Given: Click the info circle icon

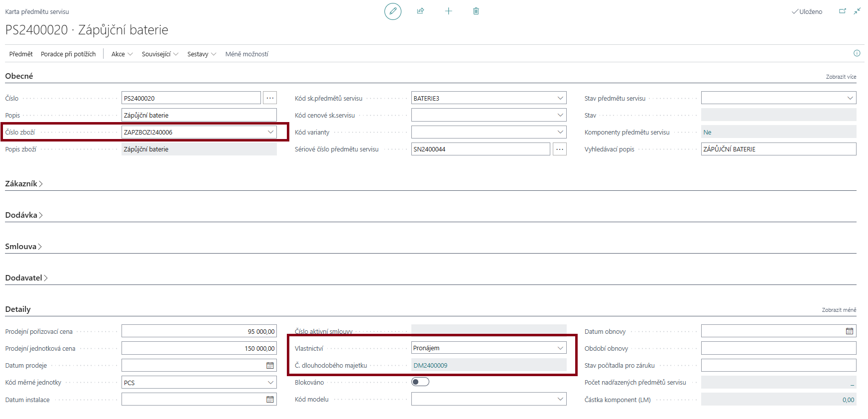Looking at the screenshot, I should (x=857, y=53).
